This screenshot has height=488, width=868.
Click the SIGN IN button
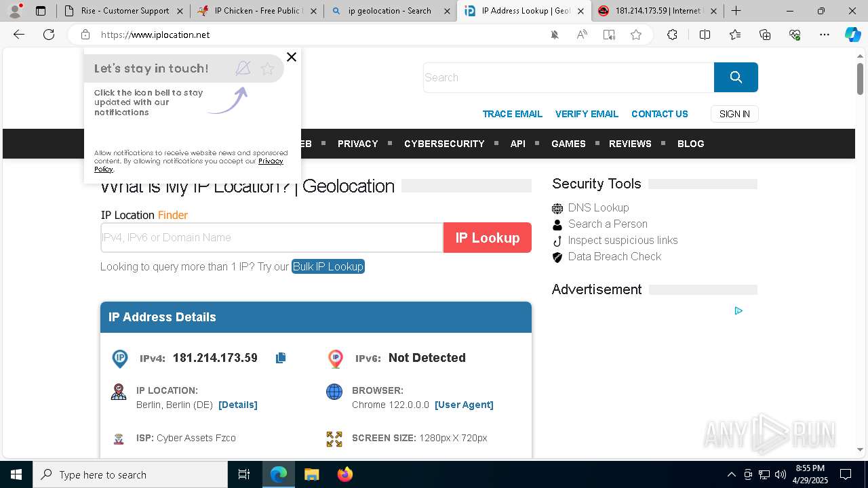click(734, 114)
